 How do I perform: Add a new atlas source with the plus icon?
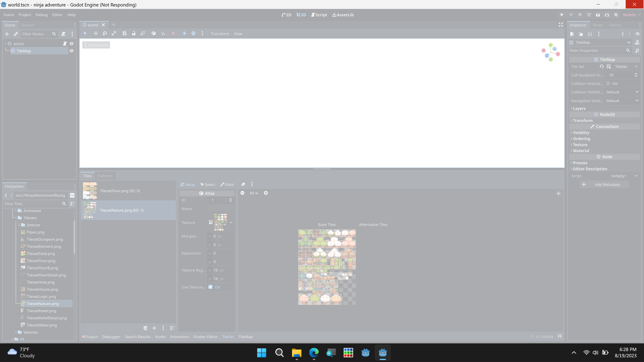click(154, 328)
